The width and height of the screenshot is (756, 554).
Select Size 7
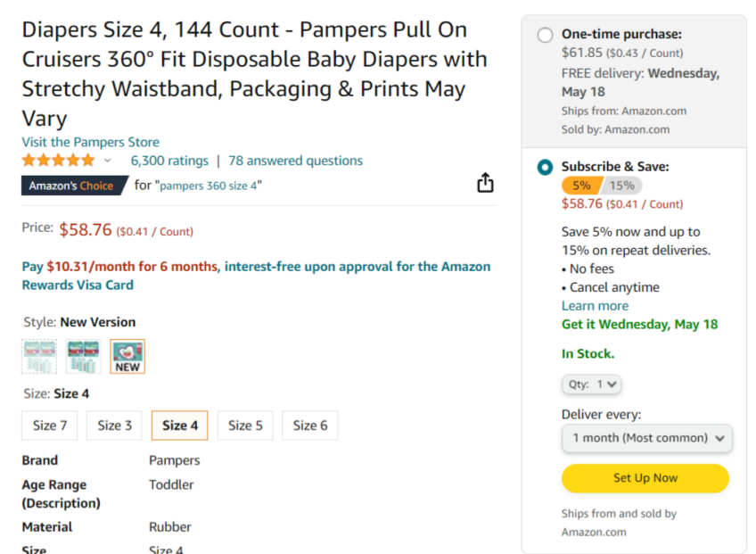[49, 426]
